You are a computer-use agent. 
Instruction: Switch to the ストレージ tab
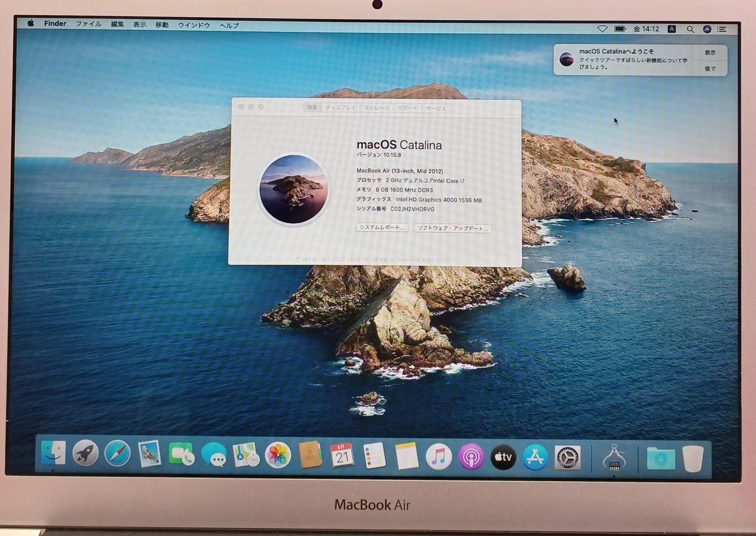click(376, 108)
